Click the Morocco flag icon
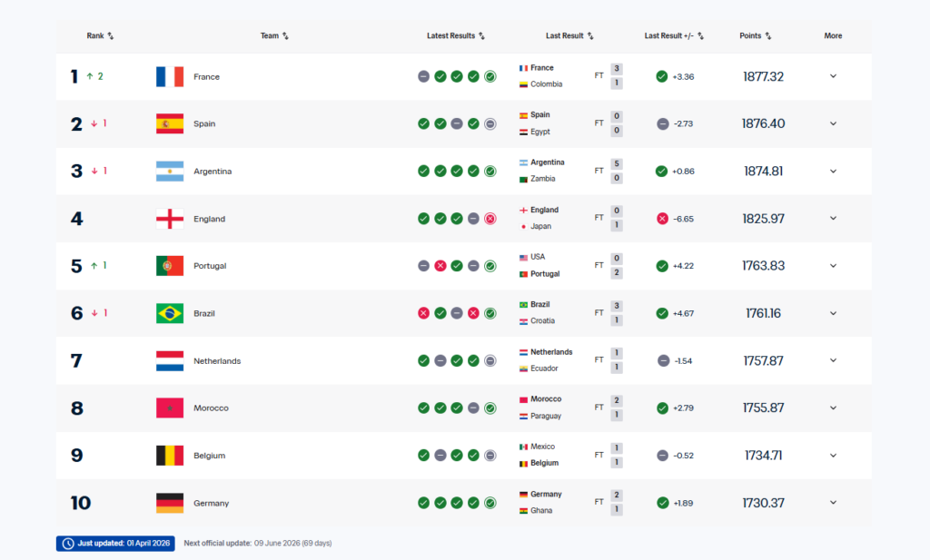 [x=170, y=408]
